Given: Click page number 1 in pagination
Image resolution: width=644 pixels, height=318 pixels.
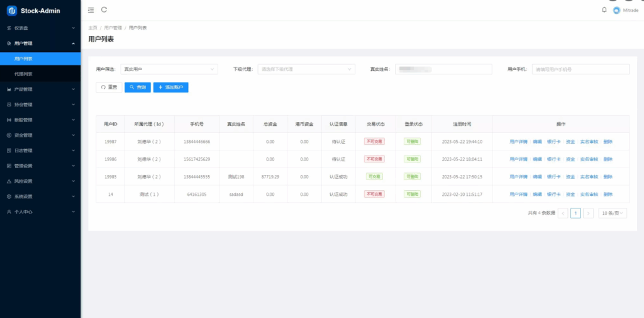Looking at the screenshot, I should pos(576,213).
